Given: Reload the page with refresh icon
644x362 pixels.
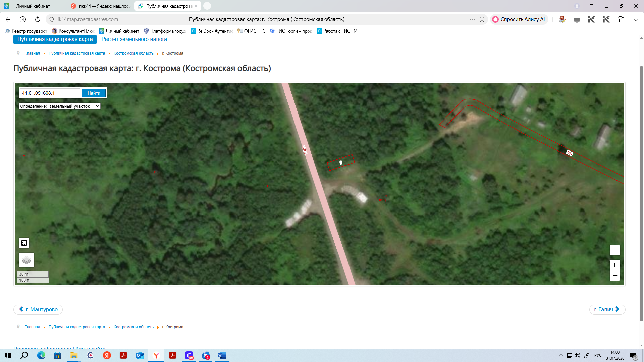Looking at the screenshot, I should tap(38, 19).
